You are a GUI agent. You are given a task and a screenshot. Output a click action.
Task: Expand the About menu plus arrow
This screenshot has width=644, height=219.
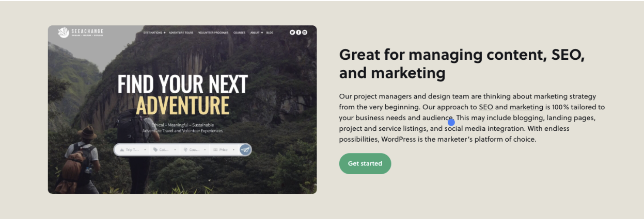[262, 32]
